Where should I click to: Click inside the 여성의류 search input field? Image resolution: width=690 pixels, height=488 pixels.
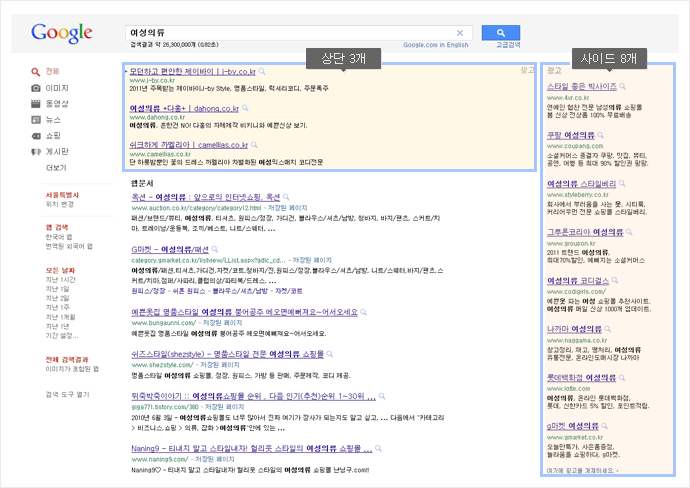(290, 32)
